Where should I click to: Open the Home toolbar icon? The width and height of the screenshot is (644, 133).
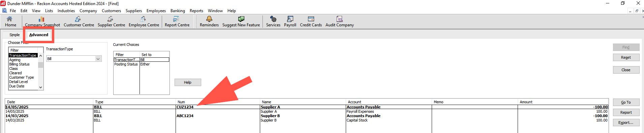tap(10, 22)
